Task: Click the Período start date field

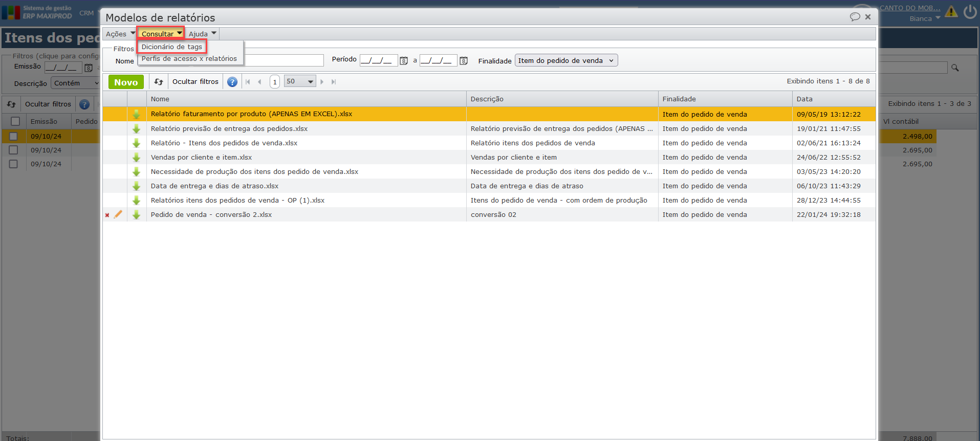Action: pos(379,60)
